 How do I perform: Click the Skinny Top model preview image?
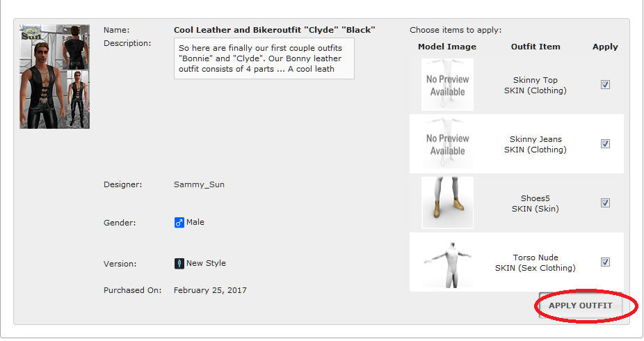click(x=447, y=85)
